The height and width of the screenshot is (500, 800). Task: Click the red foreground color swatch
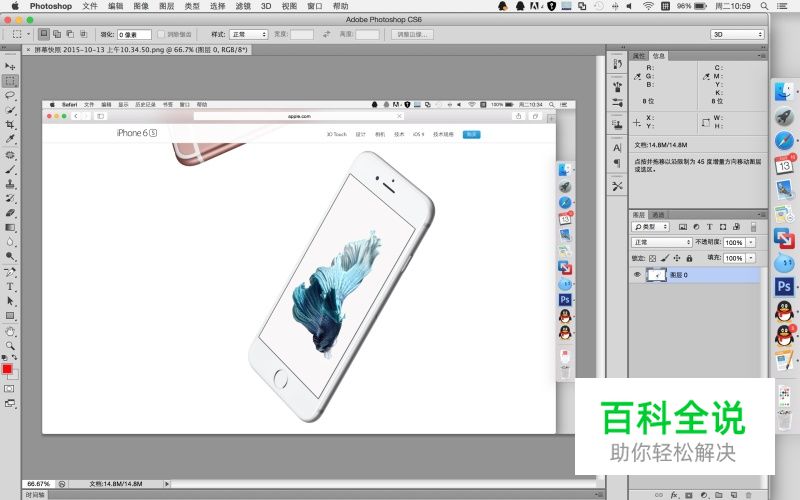tap(7, 369)
